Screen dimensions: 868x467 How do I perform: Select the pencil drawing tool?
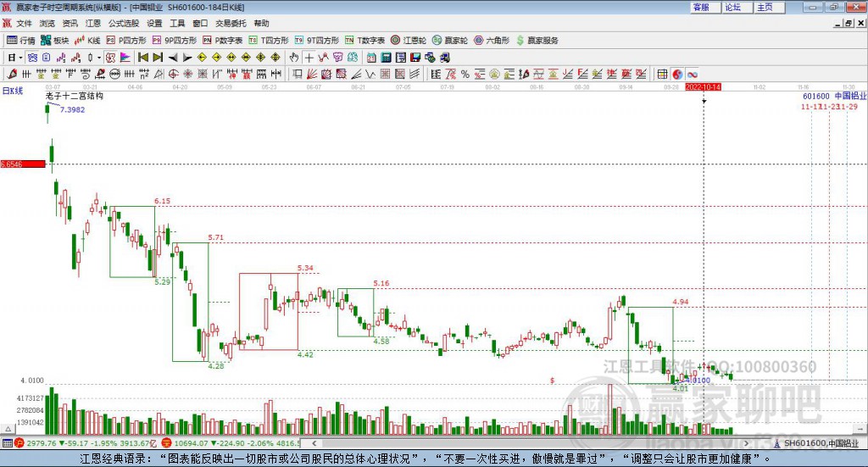pyautogui.click(x=12, y=74)
